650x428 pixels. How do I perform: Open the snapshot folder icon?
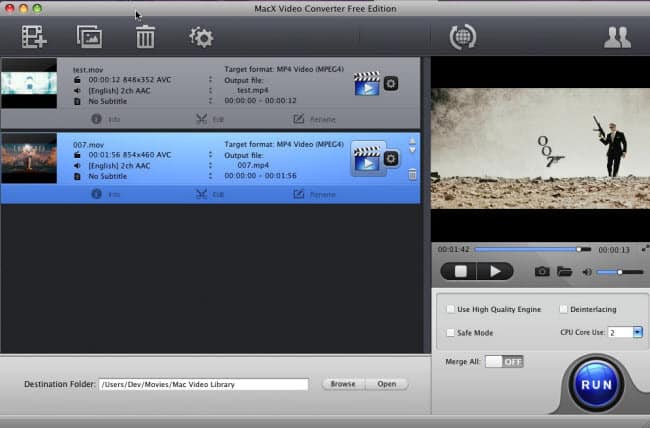click(565, 272)
